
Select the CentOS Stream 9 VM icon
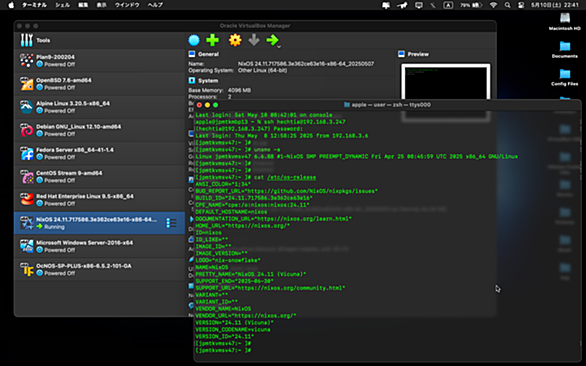coord(27,176)
